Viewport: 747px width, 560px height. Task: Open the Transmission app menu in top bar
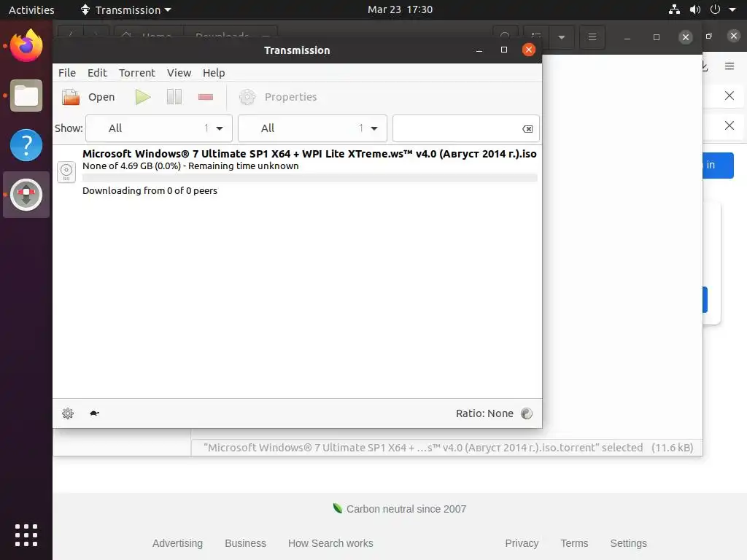[x=125, y=9]
